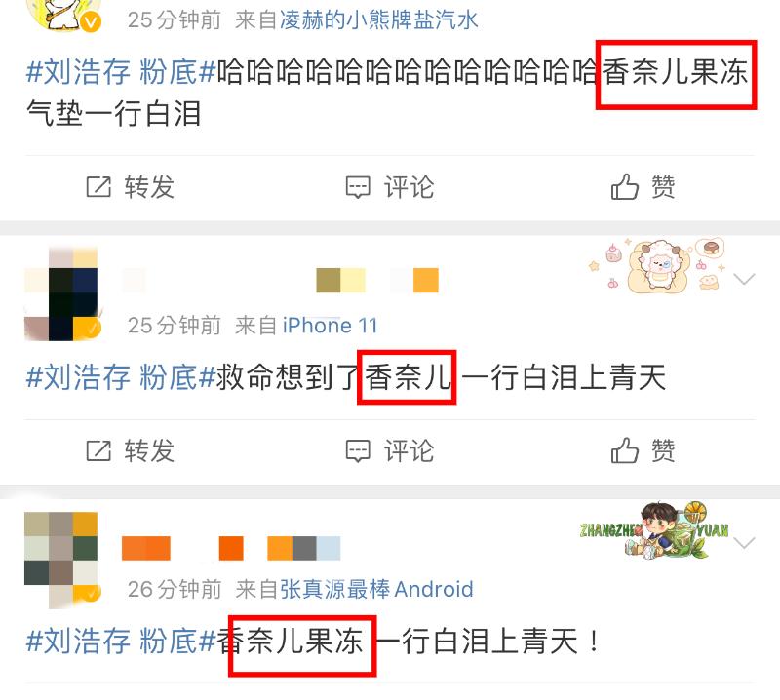780x700 pixels.
Task: Open comment icon on iPhone 11 post
Action: 358,451
